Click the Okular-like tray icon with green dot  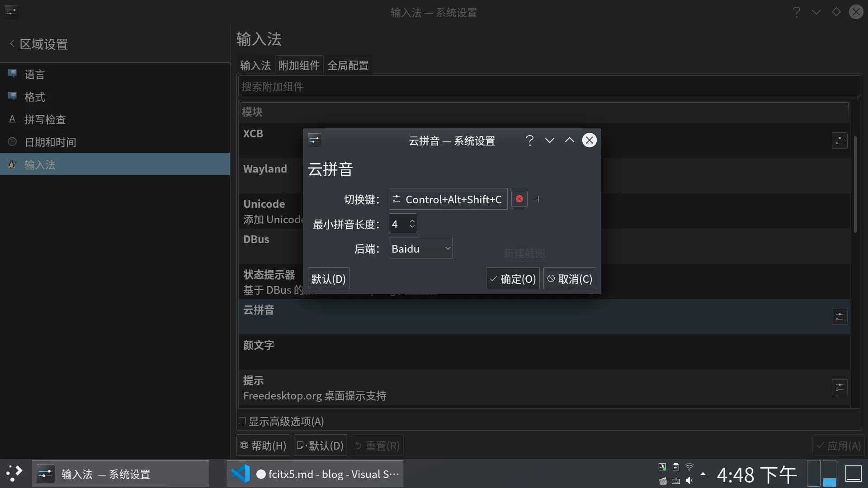point(662,467)
